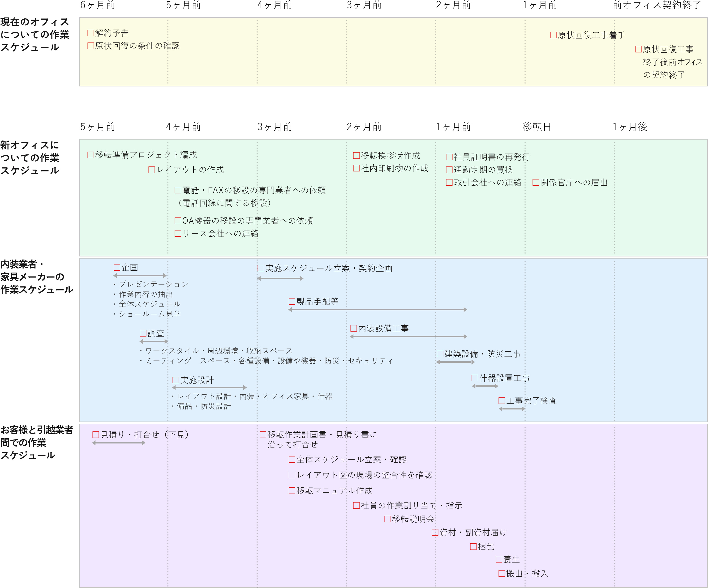The image size is (708, 588).
Task: Click the duration arrow under 製品手配等
Action: 378,310
